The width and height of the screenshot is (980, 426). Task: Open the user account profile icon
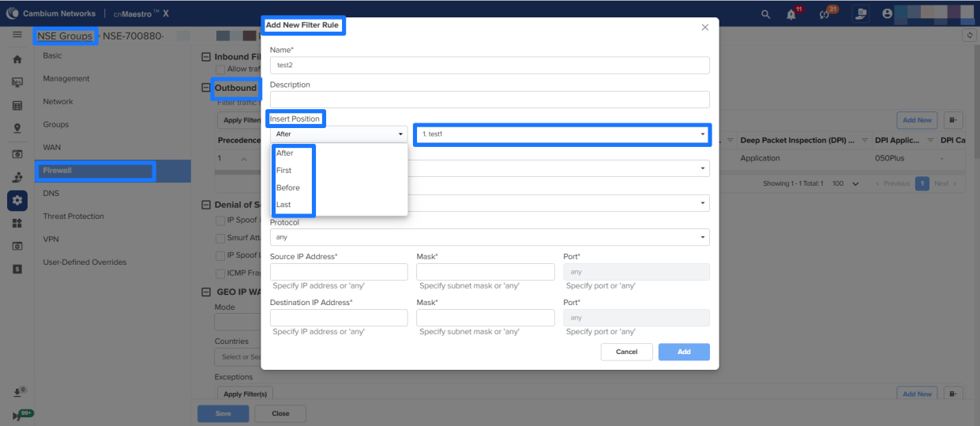click(888, 14)
